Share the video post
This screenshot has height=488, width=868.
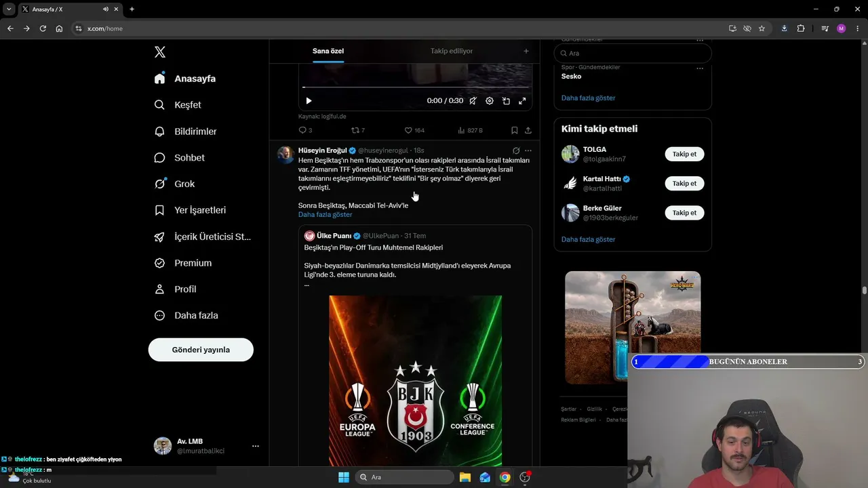pos(528,130)
